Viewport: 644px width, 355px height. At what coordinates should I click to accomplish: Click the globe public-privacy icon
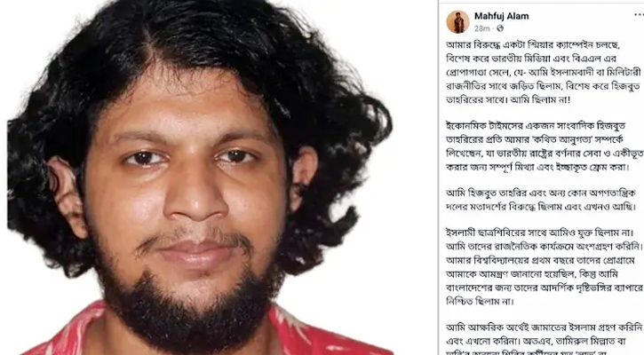pos(500,28)
